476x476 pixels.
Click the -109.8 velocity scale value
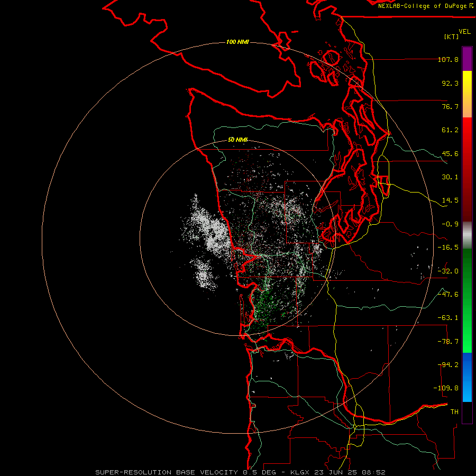pos(446,388)
